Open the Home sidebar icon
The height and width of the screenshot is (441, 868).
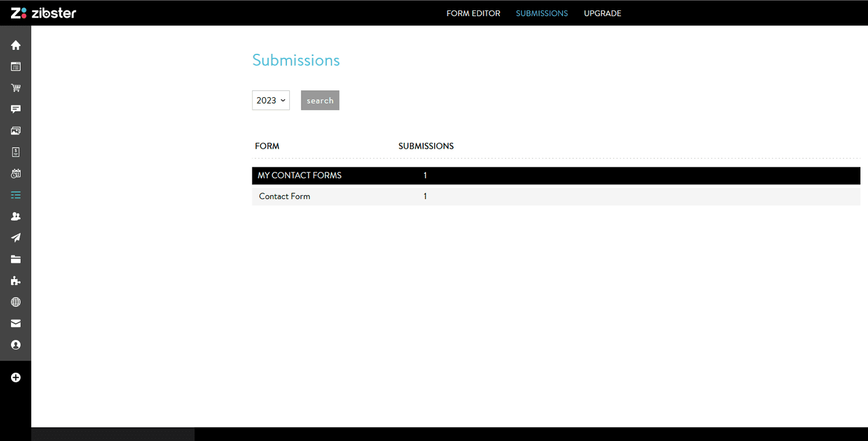pyautogui.click(x=16, y=45)
